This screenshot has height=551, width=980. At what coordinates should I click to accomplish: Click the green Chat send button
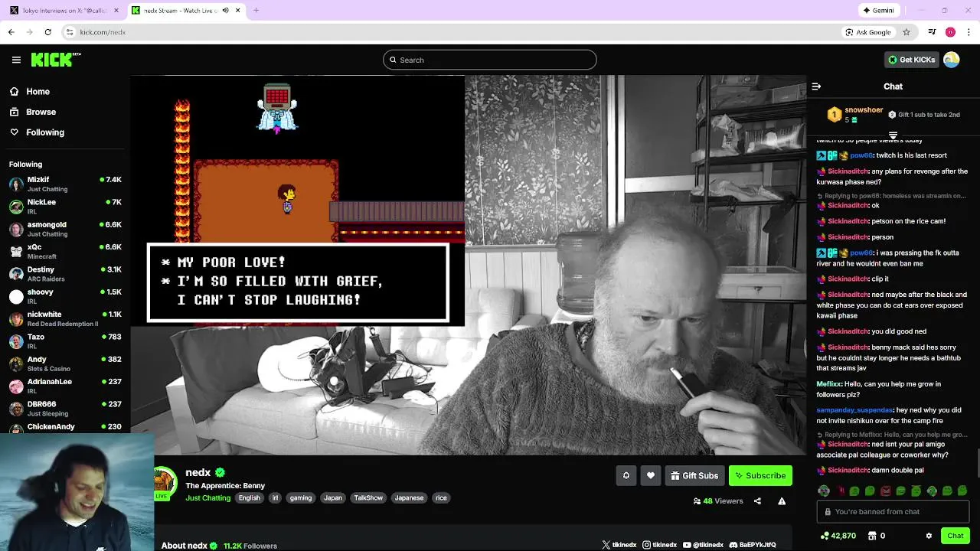coord(955,536)
